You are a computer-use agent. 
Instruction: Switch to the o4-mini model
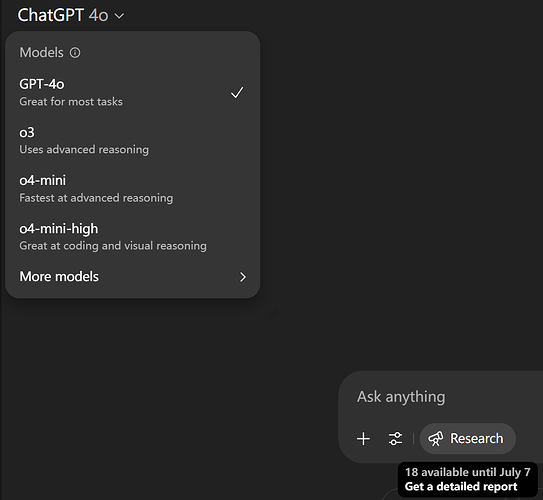(x=132, y=189)
